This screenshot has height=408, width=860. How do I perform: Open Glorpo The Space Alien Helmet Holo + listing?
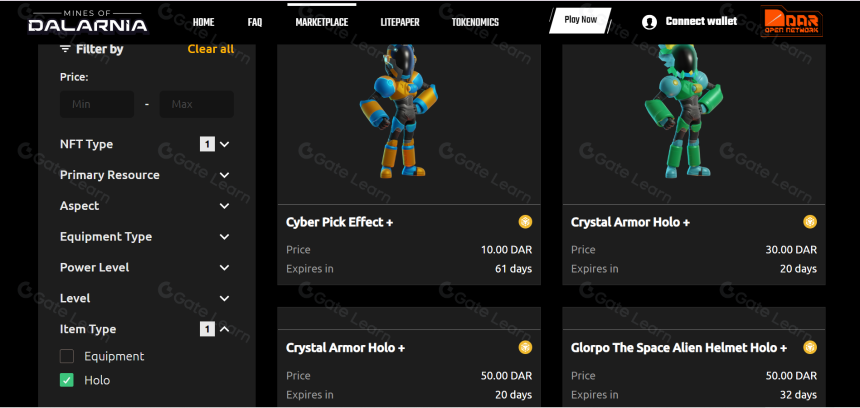pyautogui.click(x=679, y=348)
